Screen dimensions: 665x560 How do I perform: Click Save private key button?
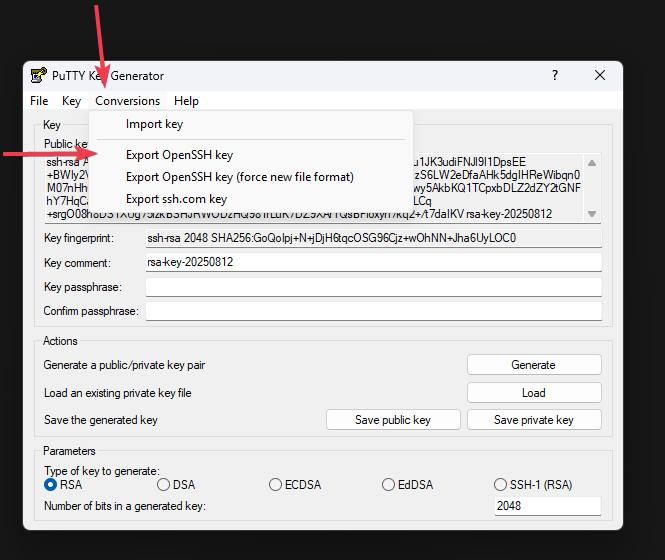pos(534,420)
